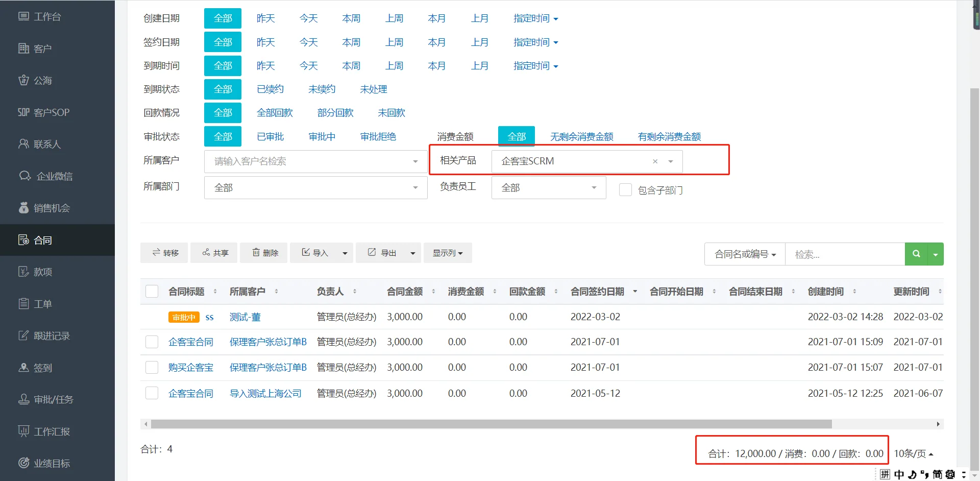Open 合同名或编号 search type selector
Viewport: 980px width, 481px height.
[x=745, y=254]
